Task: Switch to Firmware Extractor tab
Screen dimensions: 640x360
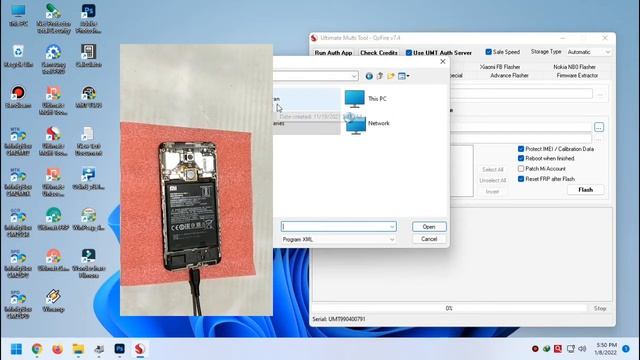Action: point(577,76)
